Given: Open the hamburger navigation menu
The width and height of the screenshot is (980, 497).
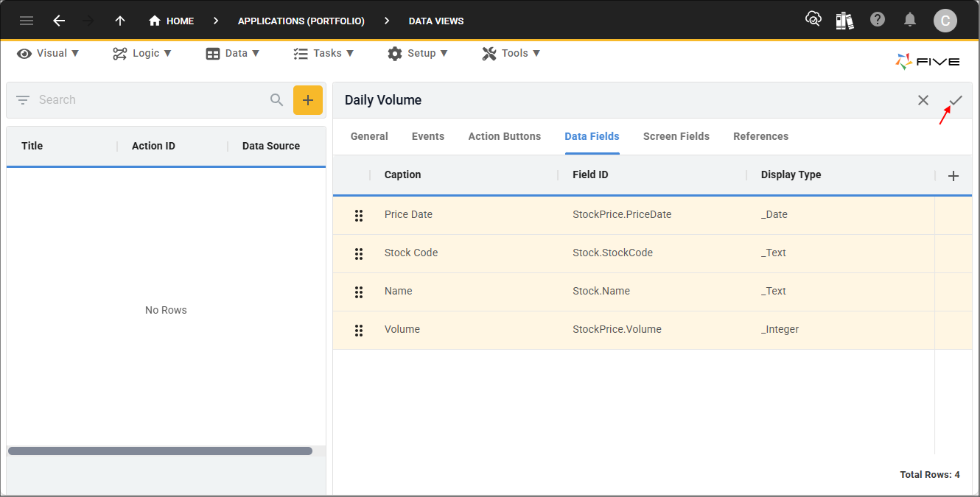Looking at the screenshot, I should [27, 21].
